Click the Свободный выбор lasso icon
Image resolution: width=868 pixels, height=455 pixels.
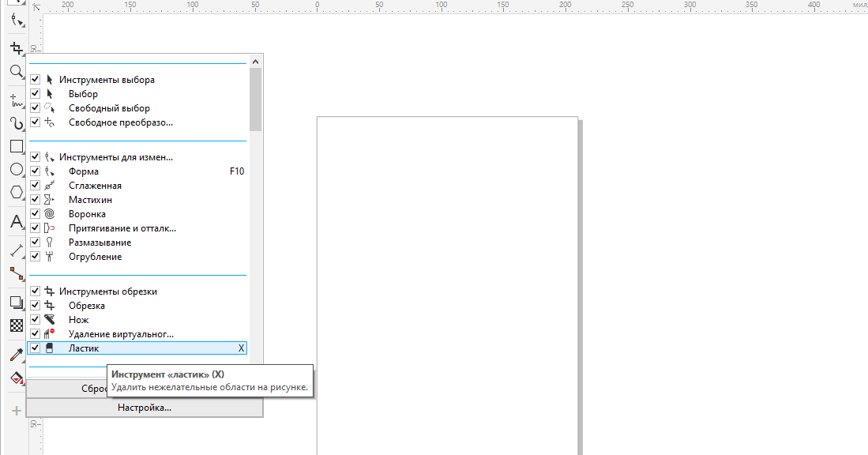pos(49,108)
